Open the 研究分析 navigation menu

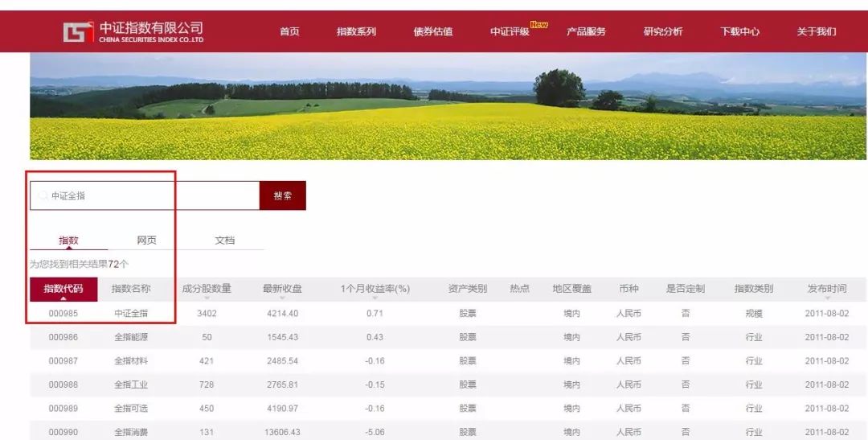pyautogui.click(x=663, y=31)
